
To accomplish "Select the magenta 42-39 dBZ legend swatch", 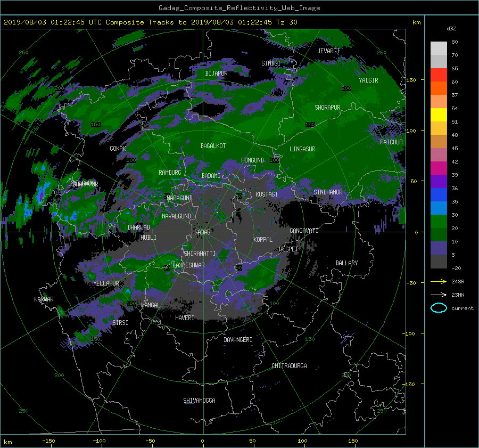I will pyautogui.click(x=439, y=168).
